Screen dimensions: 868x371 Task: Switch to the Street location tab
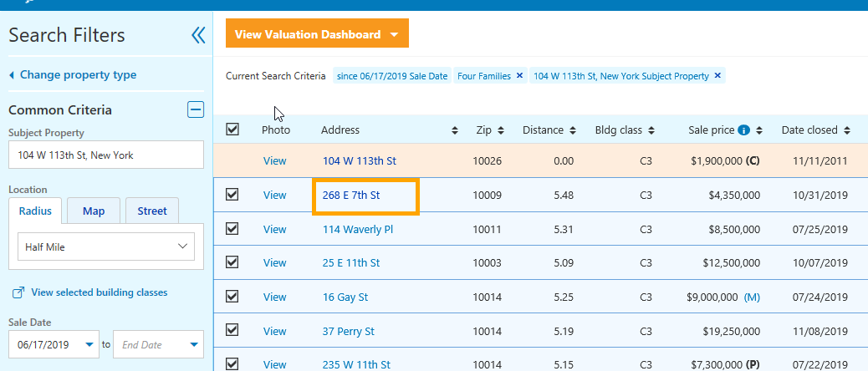(152, 211)
